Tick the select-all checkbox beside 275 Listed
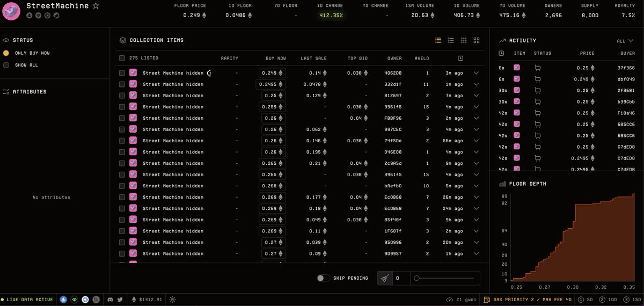644x306 pixels. pos(122,58)
